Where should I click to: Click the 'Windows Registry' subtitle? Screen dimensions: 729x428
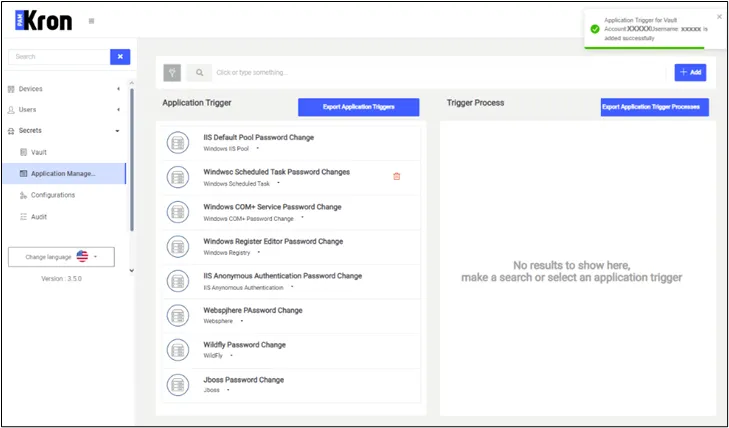(x=226, y=253)
